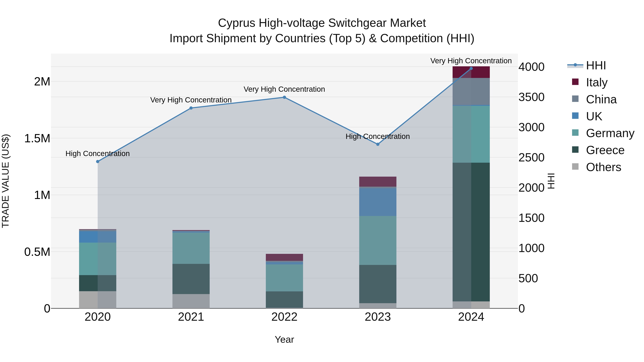Click the Germany color swatch

575,132
